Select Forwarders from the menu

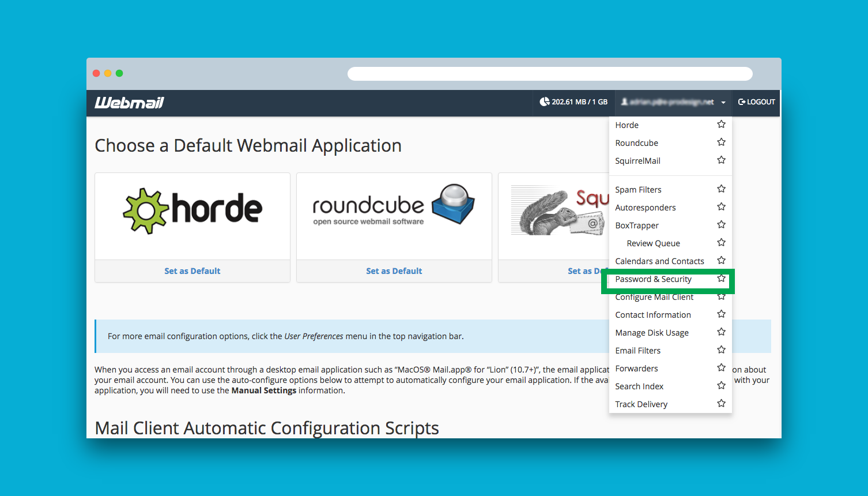pos(636,369)
